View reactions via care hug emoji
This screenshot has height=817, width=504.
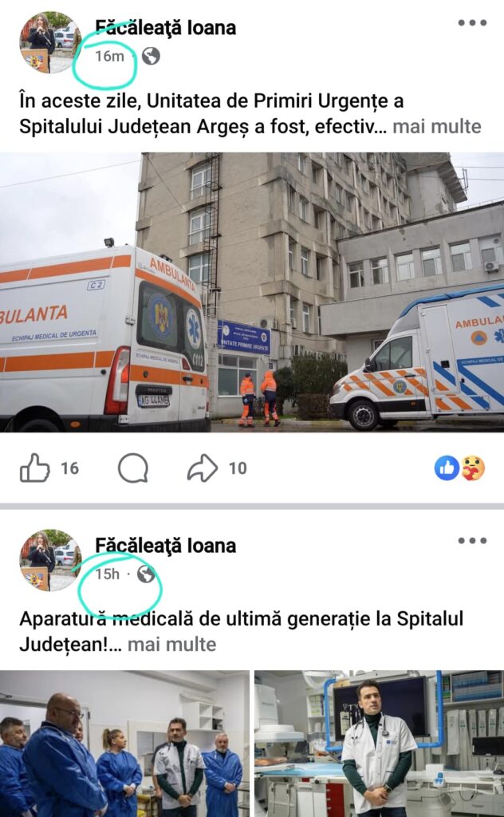point(473,468)
